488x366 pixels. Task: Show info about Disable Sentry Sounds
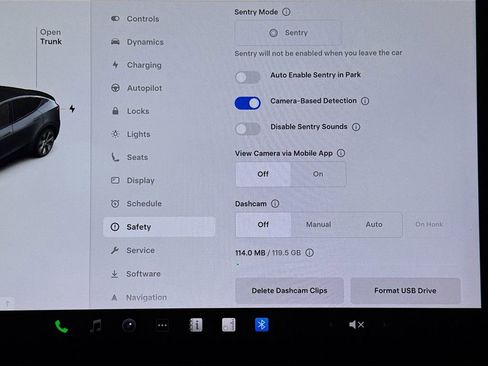[356, 127]
